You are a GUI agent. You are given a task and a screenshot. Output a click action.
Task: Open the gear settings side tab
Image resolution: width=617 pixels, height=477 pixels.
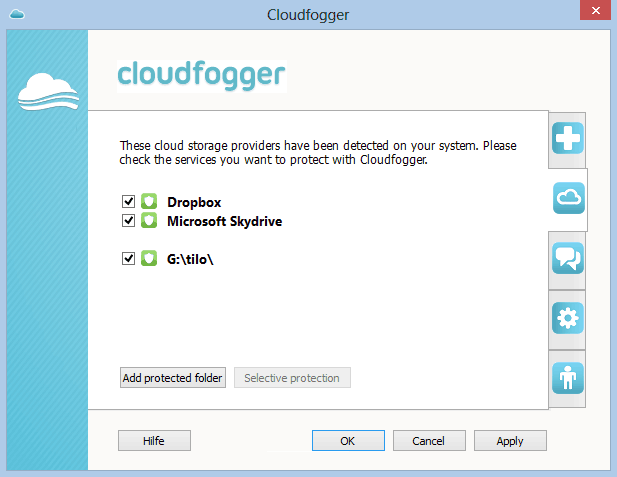click(568, 319)
